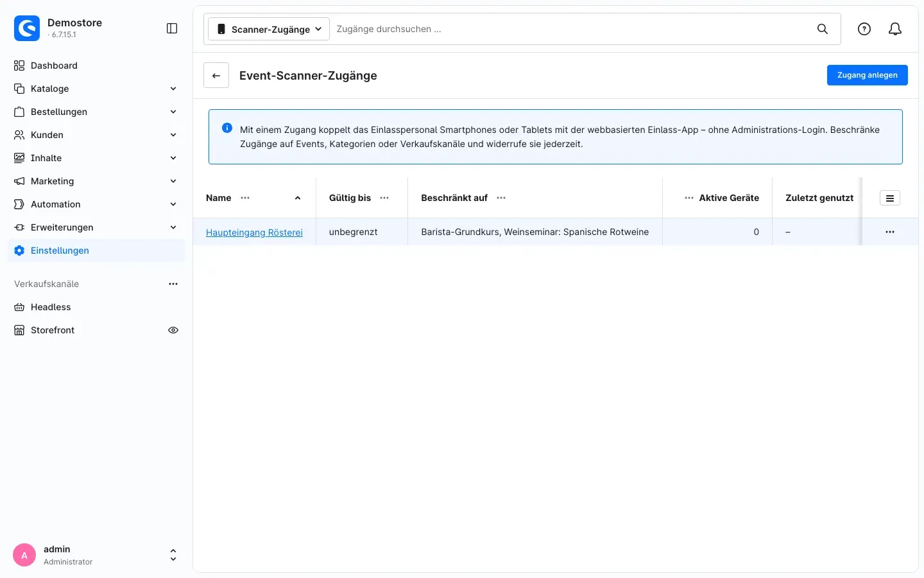Click the Shopware logo icon

pos(27,28)
